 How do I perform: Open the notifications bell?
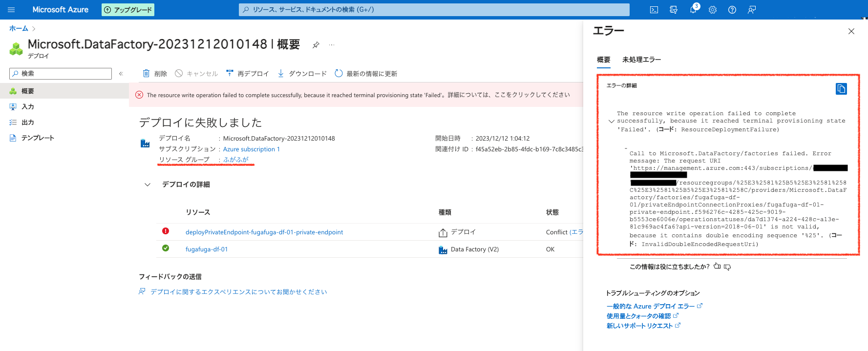693,10
